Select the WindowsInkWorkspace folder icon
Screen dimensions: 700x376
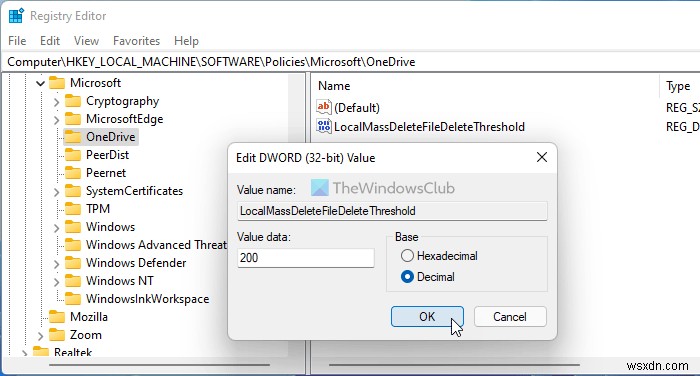[73, 299]
